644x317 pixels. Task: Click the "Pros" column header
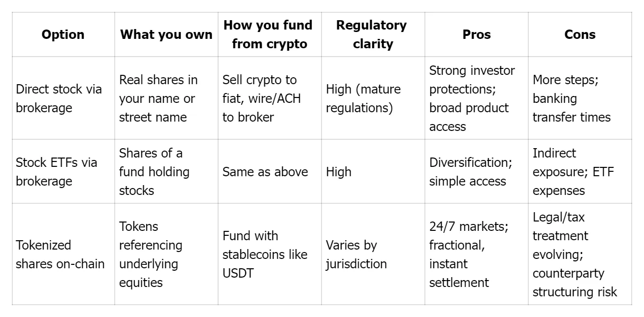tap(477, 34)
